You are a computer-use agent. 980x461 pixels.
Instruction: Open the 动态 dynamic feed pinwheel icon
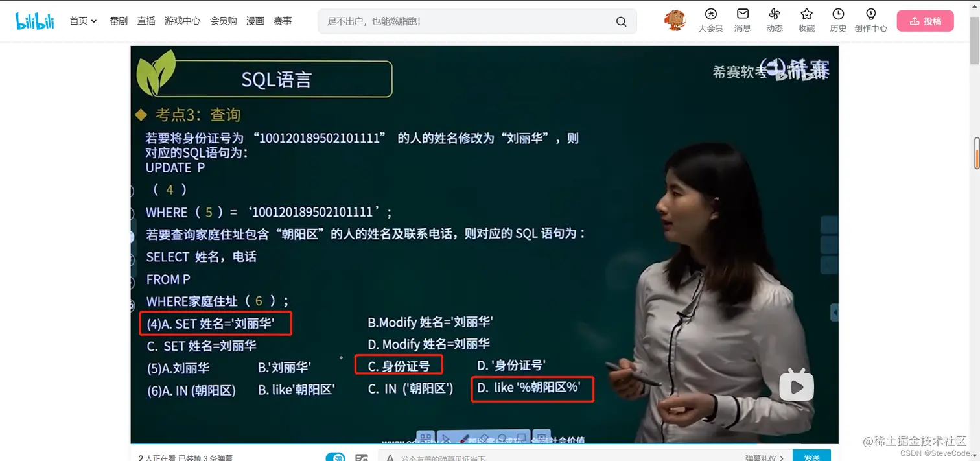click(774, 20)
